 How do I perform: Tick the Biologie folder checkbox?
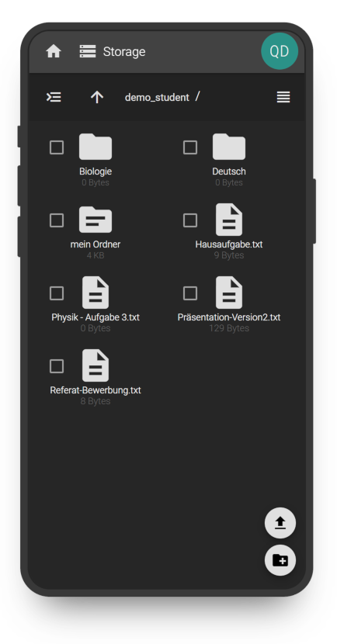[x=57, y=147]
